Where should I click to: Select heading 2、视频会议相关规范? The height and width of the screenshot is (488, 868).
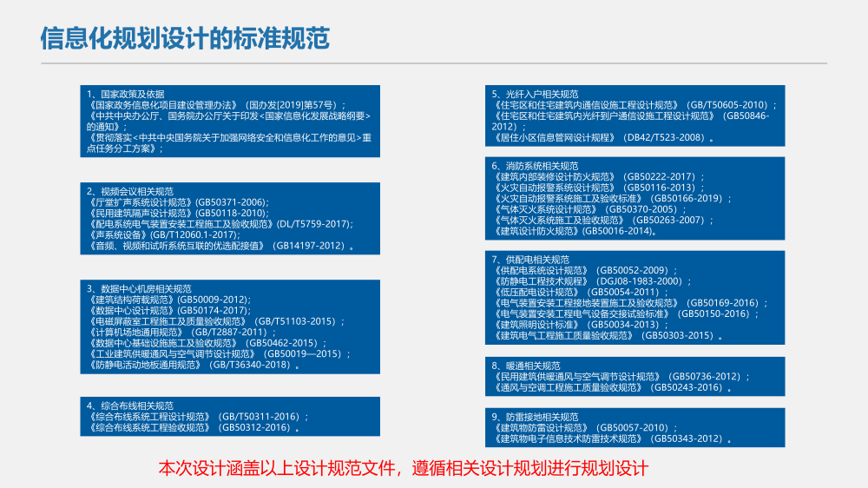tap(130, 192)
